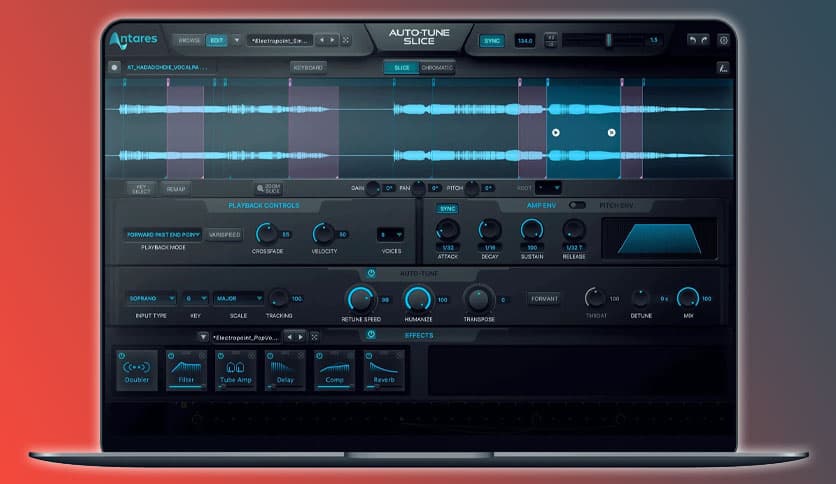Image resolution: width=836 pixels, height=484 pixels.
Task: Click the left slice handle circle in waveform
Action: tap(556, 132)
